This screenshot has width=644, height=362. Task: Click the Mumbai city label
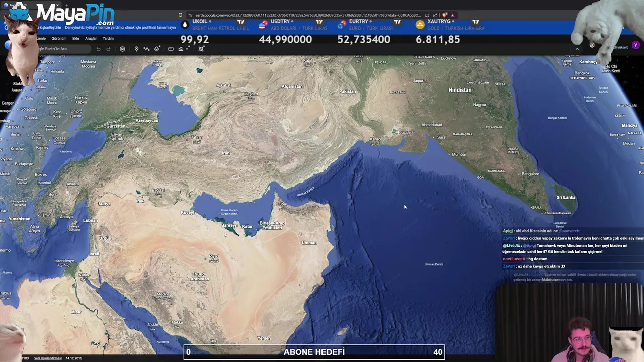click(x=459, y=154)
